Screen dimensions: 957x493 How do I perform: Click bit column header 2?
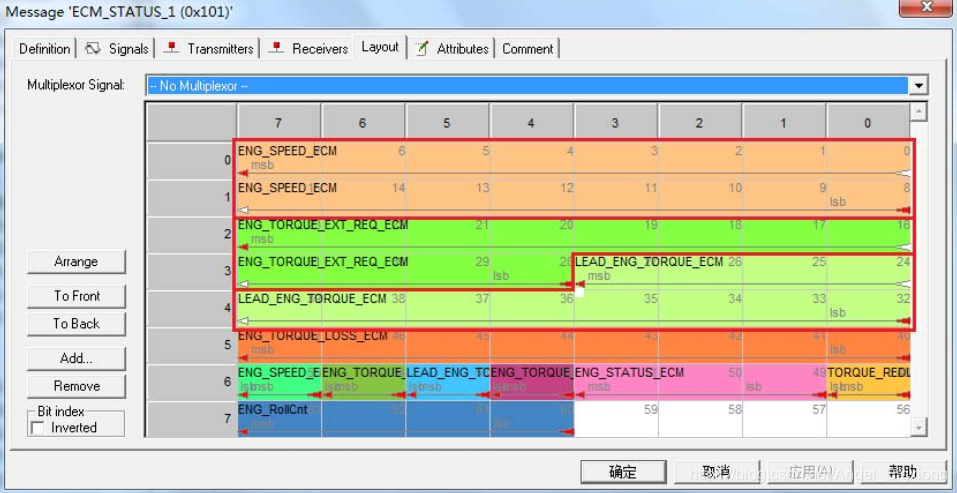point(699,123)
